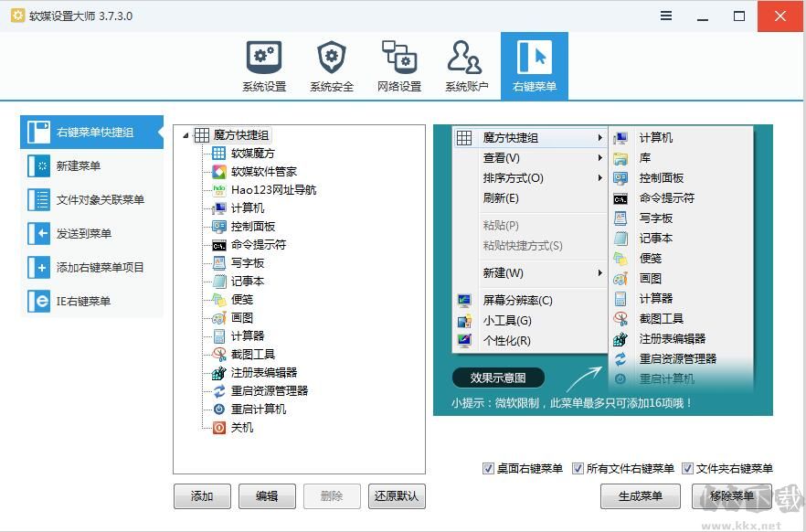
Task: Open the 系统设置 (System Settings) section
Action: (263, 64)
